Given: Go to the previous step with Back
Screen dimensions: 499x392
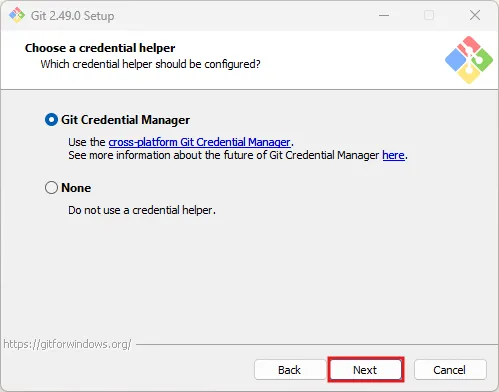Looking at the screenshot, I should 290,370.
